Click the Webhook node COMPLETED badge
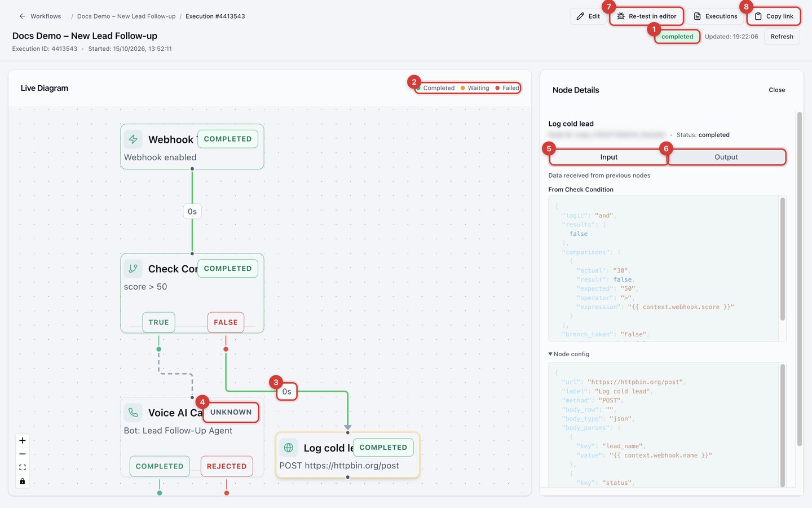The image size is (812, 508). 228,139
